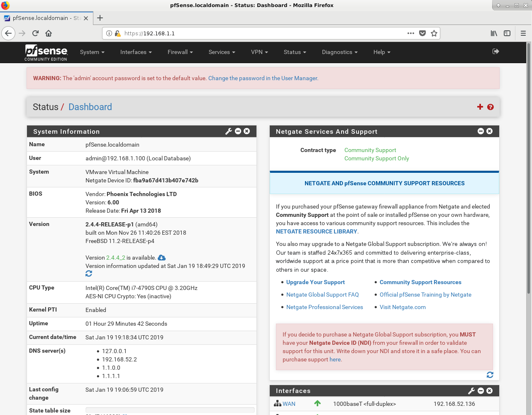
Task: Follow the Change the password link
Action: [263, 78]
